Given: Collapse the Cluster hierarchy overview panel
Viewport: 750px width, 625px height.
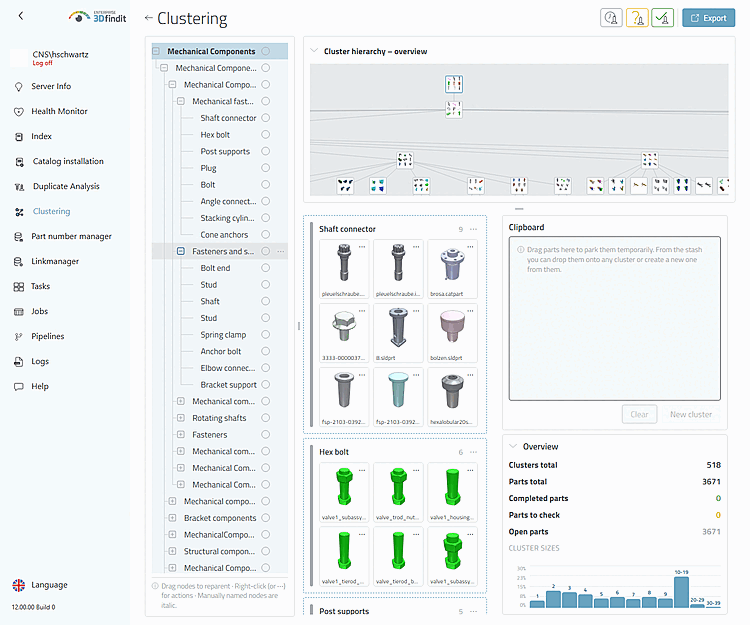Looking at the screenshot, I should pyautogui.click(x=314, y=50).
